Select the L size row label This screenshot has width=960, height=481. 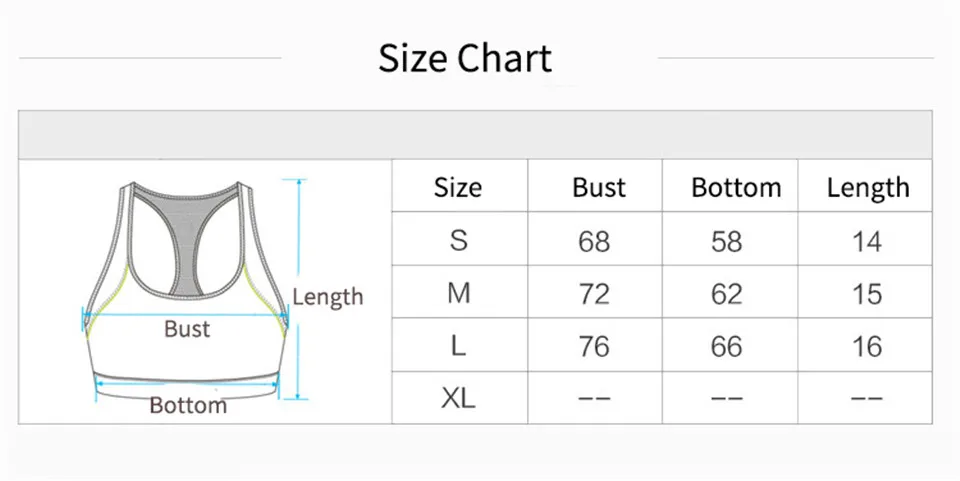click(x=458, y=346)
